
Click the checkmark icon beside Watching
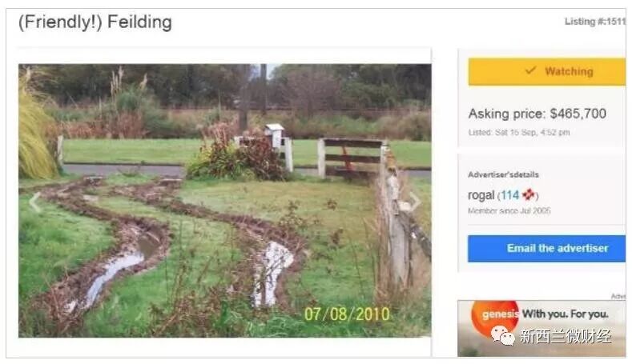530,70
